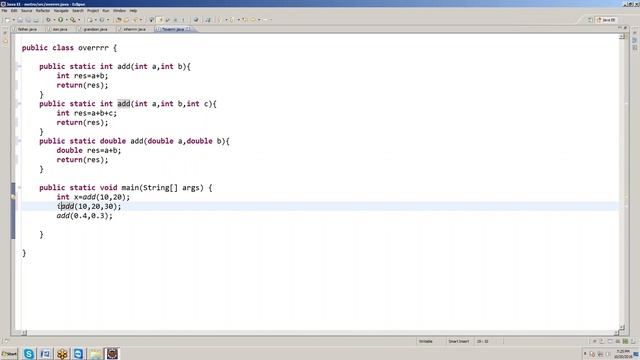Screen dimensions: 640x360
Task: Click the New file toolbar icon
Action: [x=7, y=20]
